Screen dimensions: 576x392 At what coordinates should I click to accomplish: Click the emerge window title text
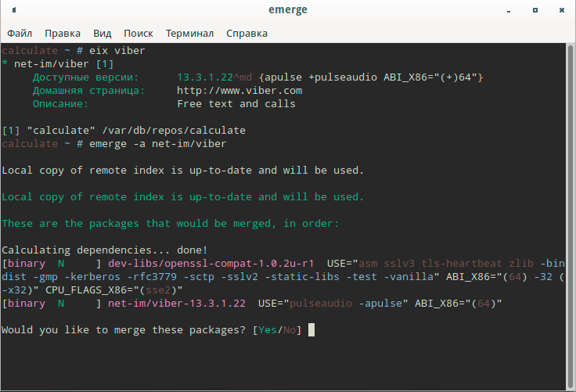coord(287,11)
